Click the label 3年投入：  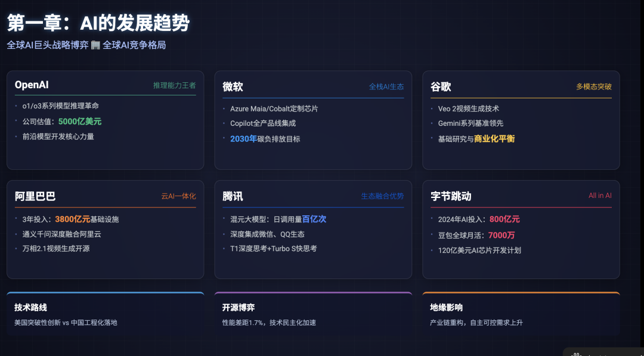coord(39,219)
